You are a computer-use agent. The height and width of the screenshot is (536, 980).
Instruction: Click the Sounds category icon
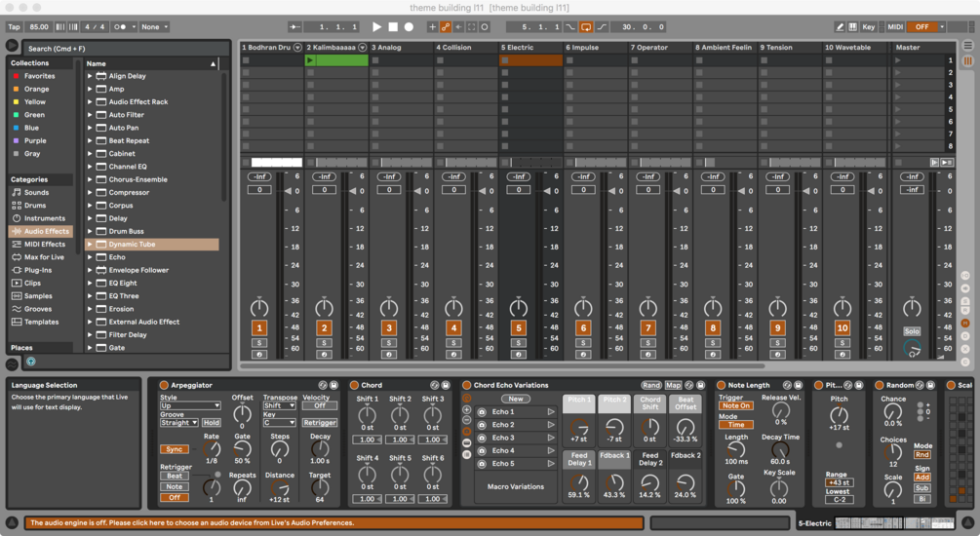(x=17, y=192)
